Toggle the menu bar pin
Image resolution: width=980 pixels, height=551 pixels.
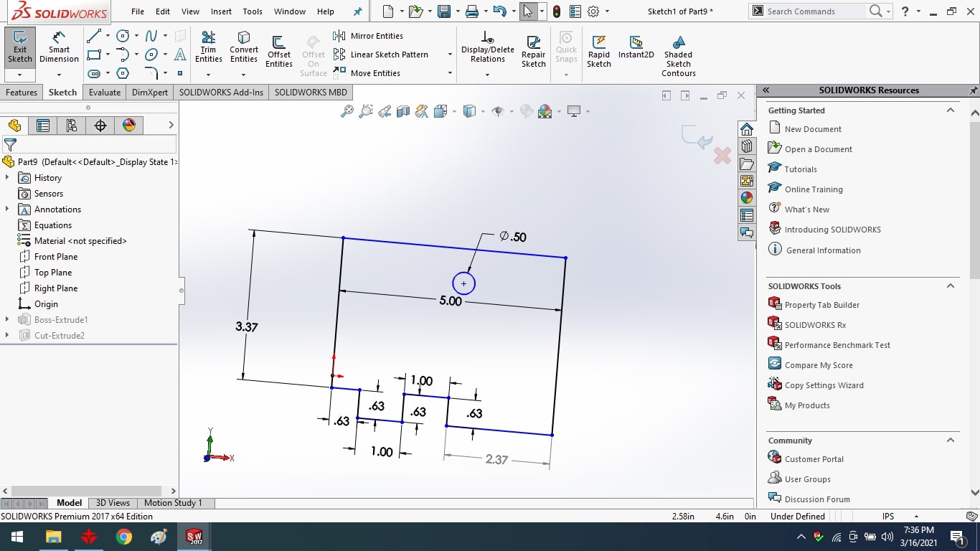pos(358,11)
